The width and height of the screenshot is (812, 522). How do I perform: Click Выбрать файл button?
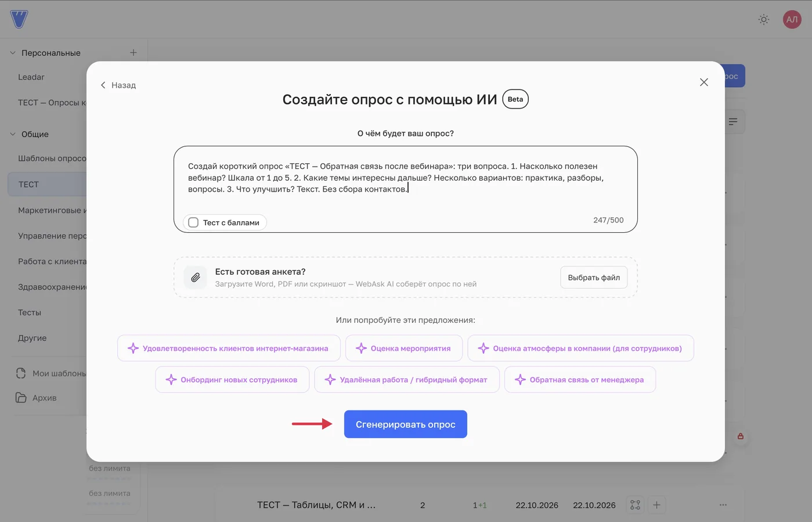(594, 278)
